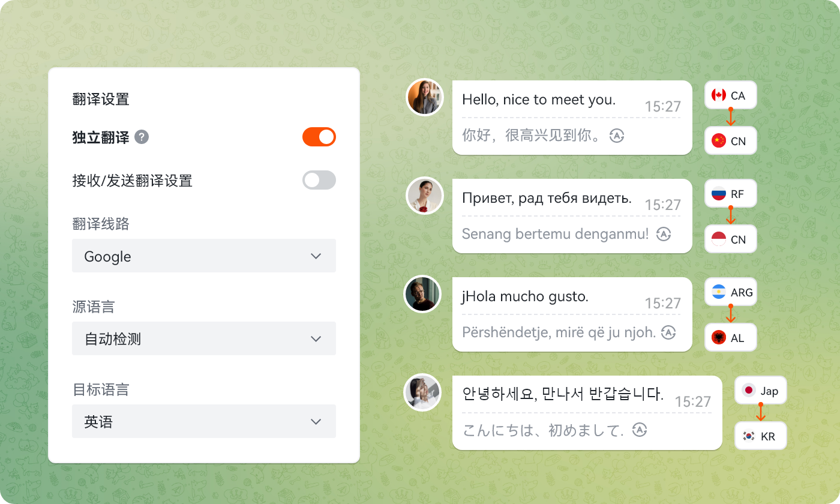Screen dimensions: 840x504
Task: Enable the 接收/发送翻译设置 toggle
Action: click(319, 180)
